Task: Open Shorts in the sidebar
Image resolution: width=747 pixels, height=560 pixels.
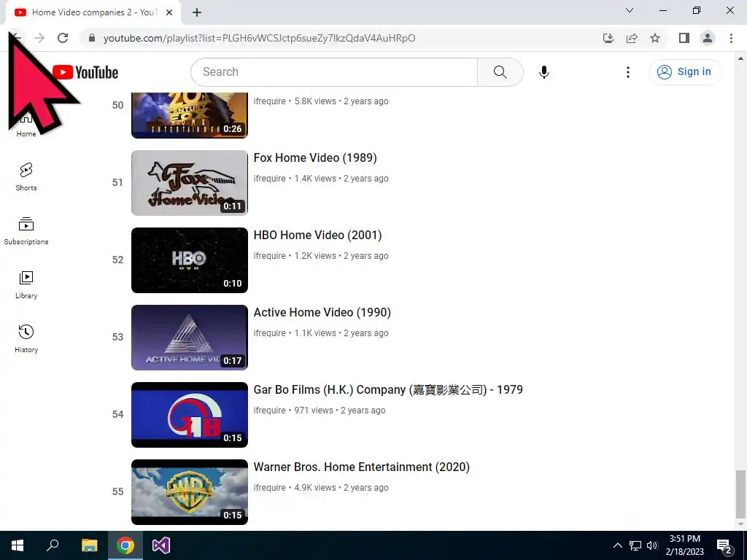Action: (26, 176)
